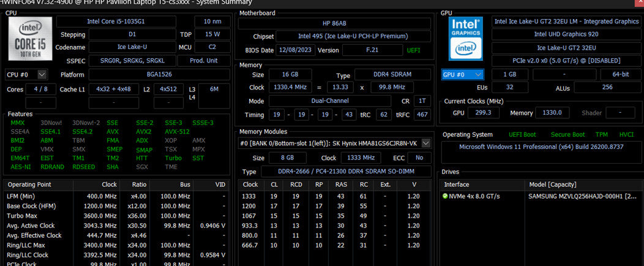644x266 pixels.
Task: Click the module ECC value No
Action: click(x=419, y=158)
